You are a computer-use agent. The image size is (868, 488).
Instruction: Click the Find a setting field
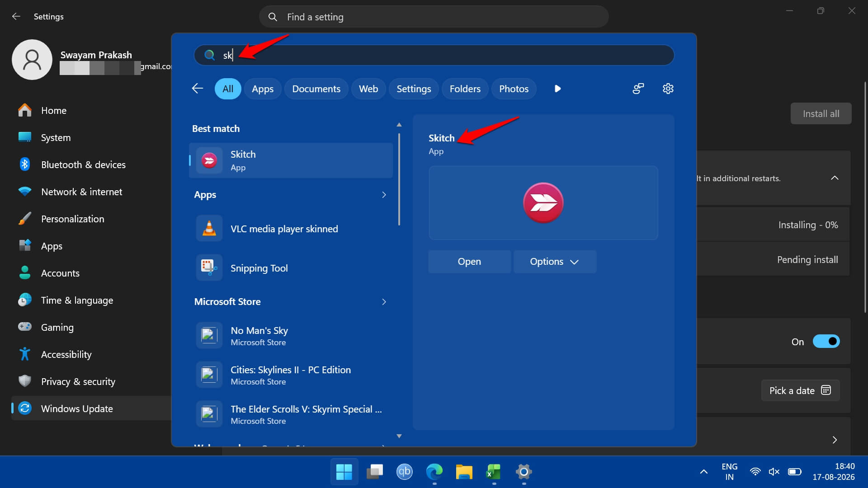click(434, 17)
